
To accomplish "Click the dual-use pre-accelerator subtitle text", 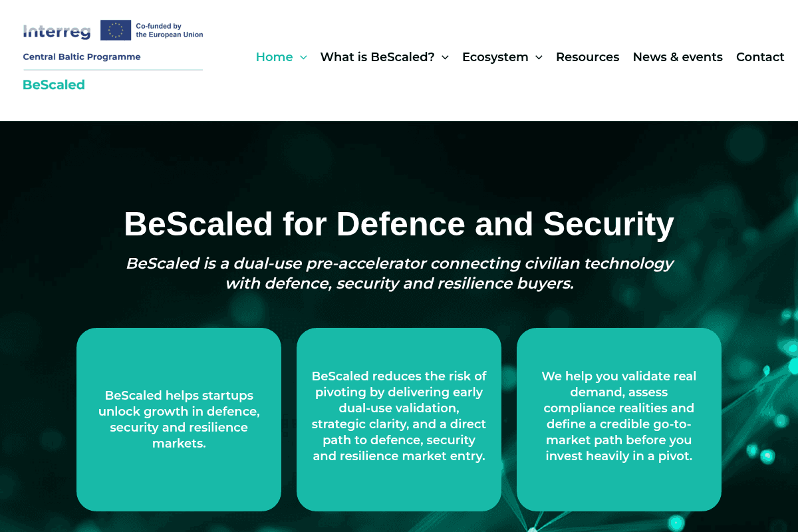I will tap(399, 273).
